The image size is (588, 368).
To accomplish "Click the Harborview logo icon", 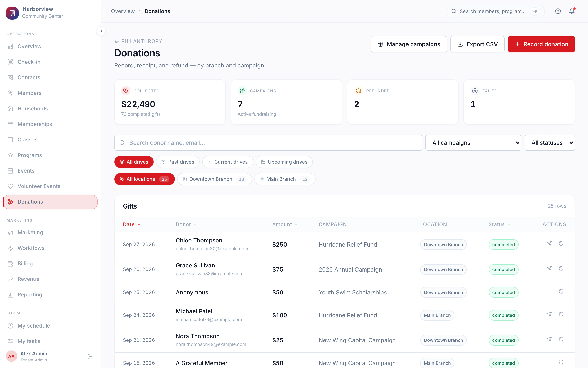I will pos(12,13).
